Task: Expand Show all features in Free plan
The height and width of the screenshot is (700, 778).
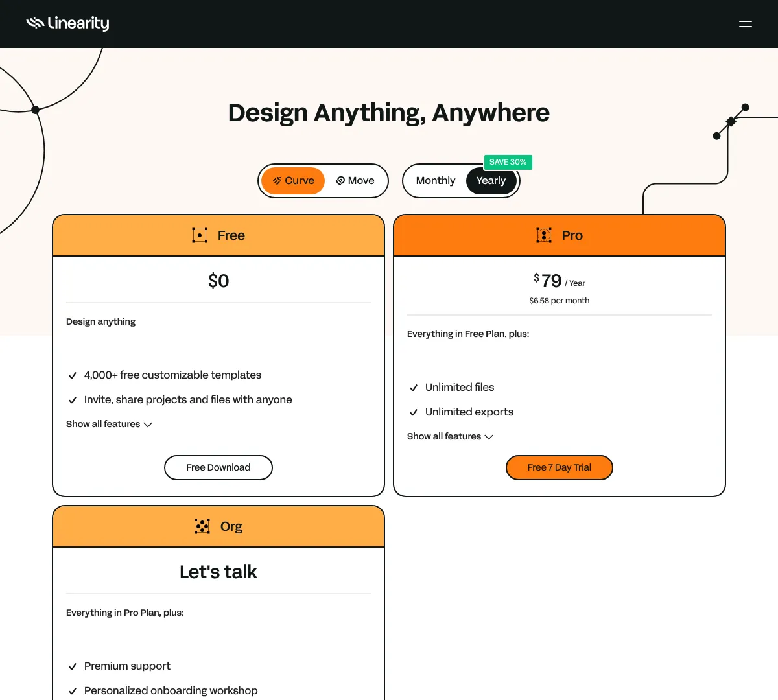Action: point(109,424)
